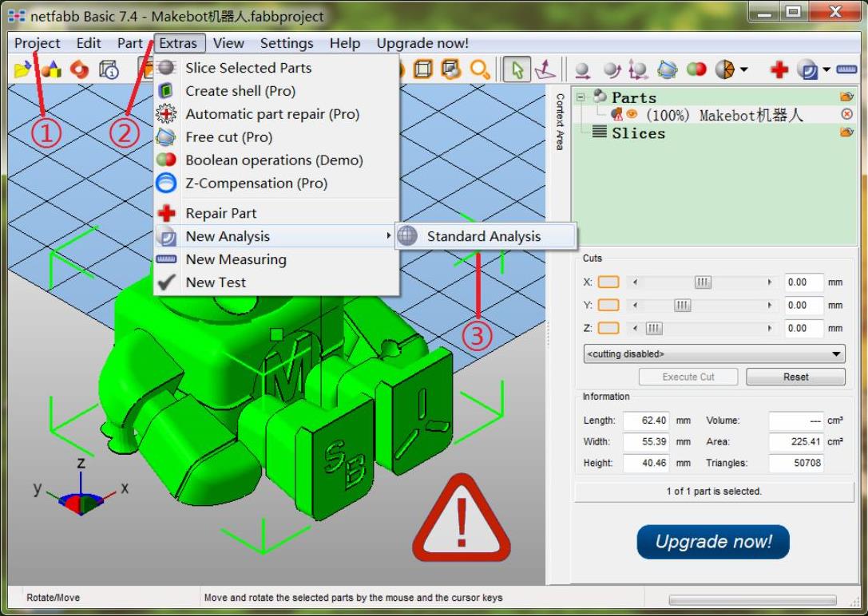Open the Edit menu
The width and height of the screenshot is (868, 616).
[x=89, y=43]
